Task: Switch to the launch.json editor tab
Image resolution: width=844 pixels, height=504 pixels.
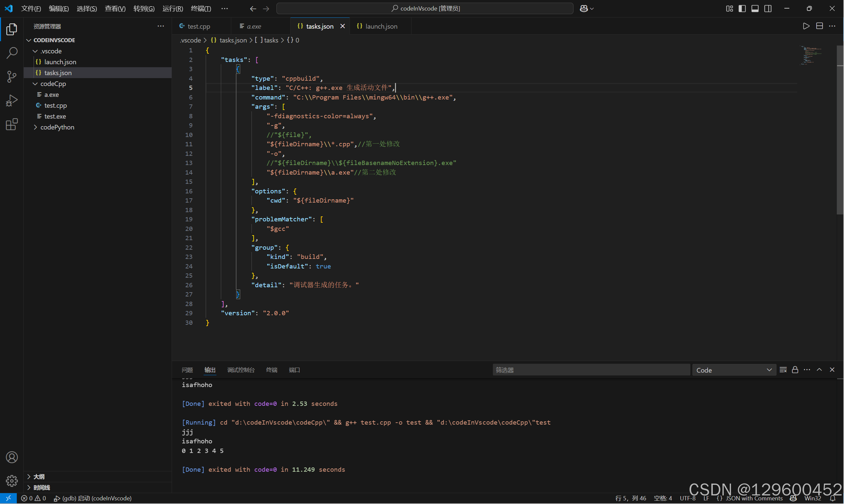Action: click(x=381, y=26)
